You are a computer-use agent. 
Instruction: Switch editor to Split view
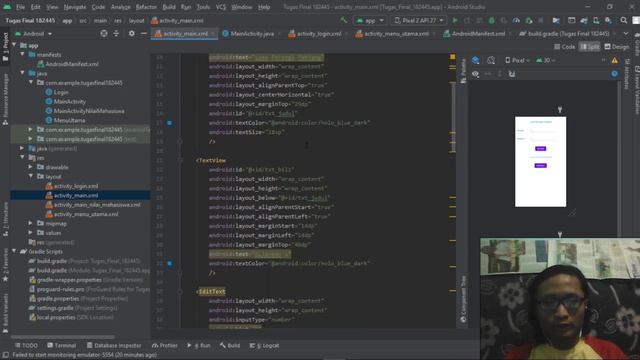590,47
